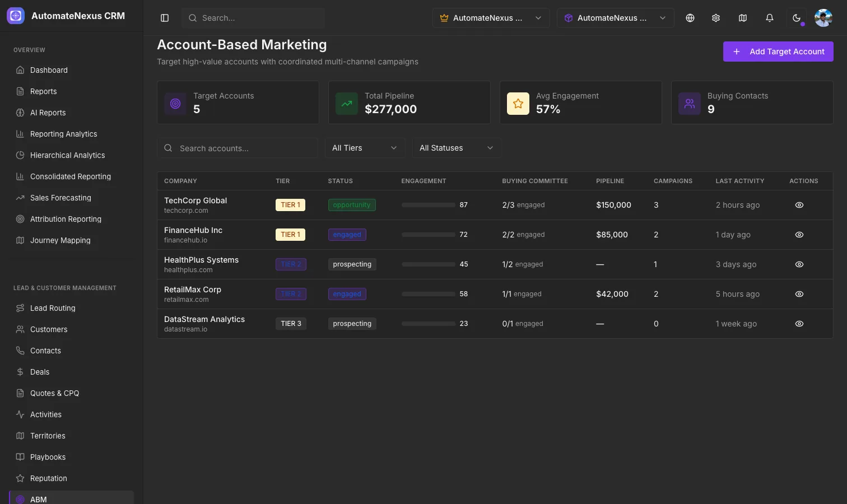The height and width of the screenshot is (504, 847).
Task: Open Lead Routing page
Action: [x=71, y=308]
